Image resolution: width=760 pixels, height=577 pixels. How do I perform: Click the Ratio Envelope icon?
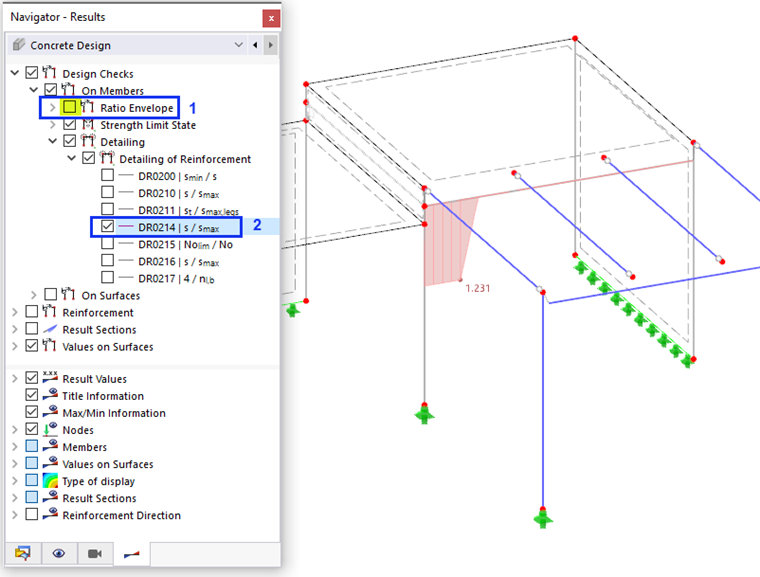click(87, 106)
